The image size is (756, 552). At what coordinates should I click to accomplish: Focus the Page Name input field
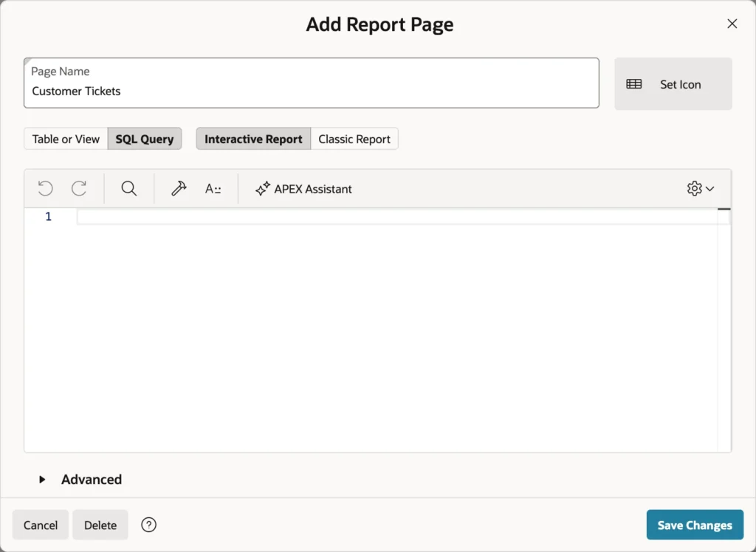pos(312,83)
